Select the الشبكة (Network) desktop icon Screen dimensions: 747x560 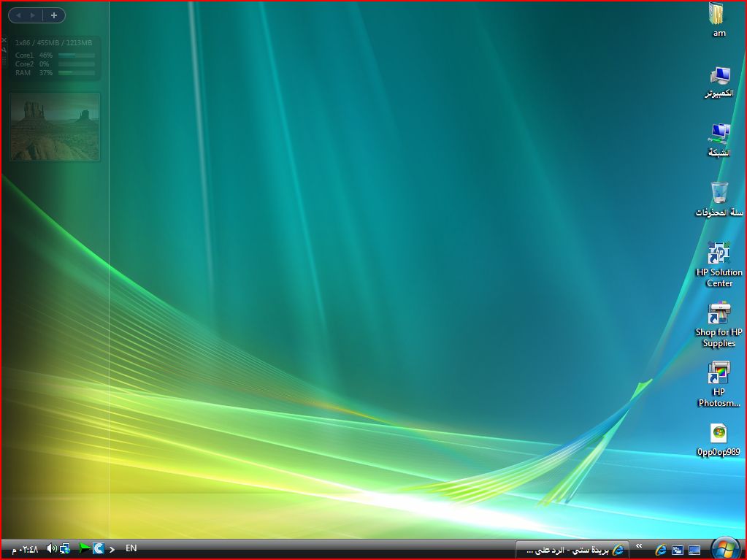[719, 140]
